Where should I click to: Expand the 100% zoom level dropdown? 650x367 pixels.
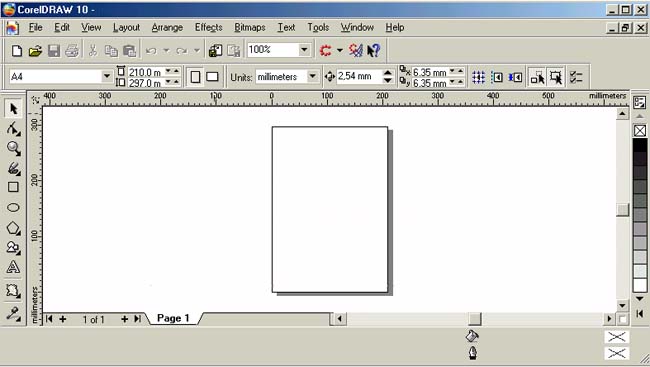pos(304,50)
